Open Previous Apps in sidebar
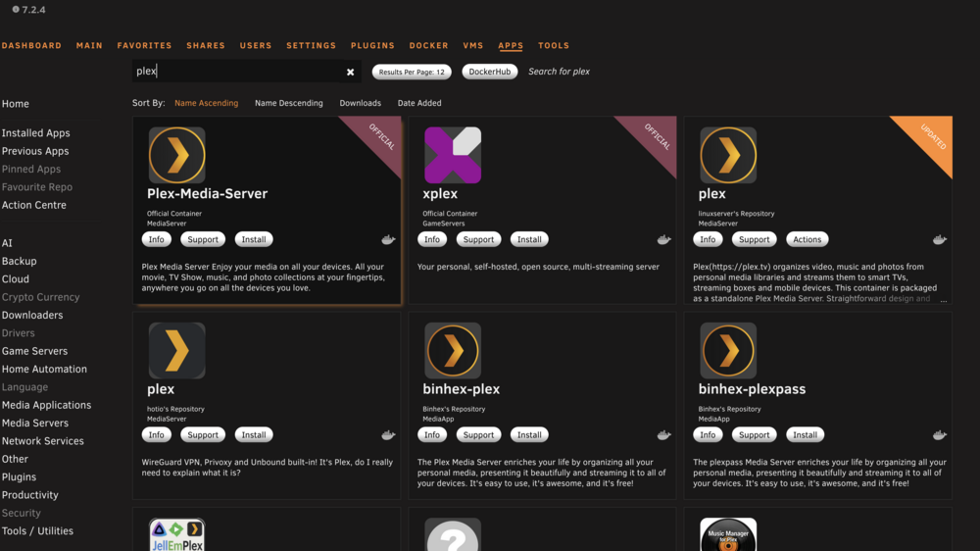Viewport: 980px width, 551px height. click(x=35, y=151)
